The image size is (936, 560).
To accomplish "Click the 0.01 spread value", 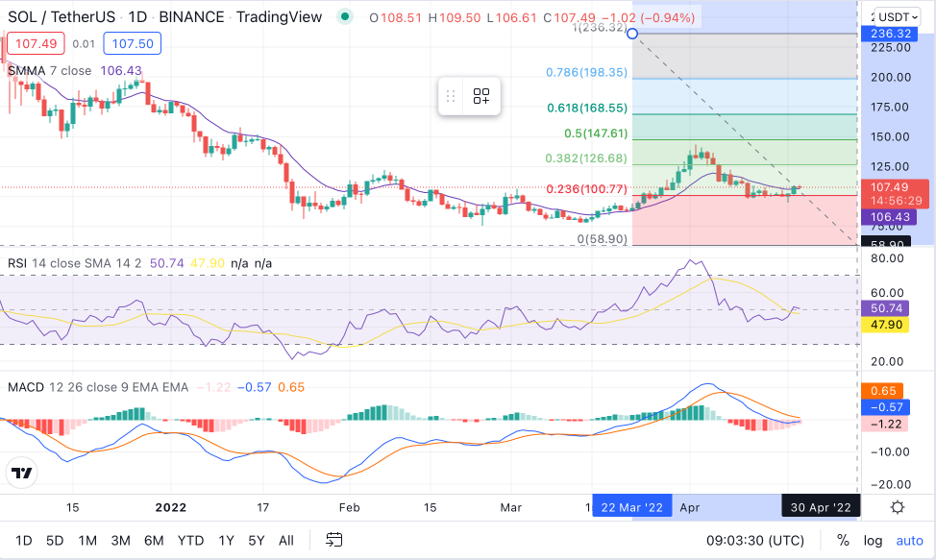I will [84, 43].
